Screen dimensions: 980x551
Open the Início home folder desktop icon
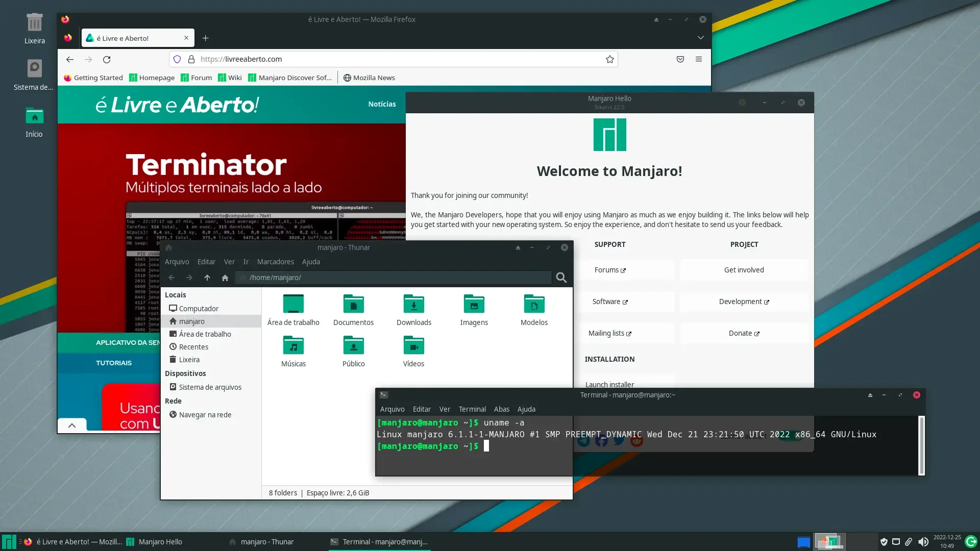pos(34,122)
